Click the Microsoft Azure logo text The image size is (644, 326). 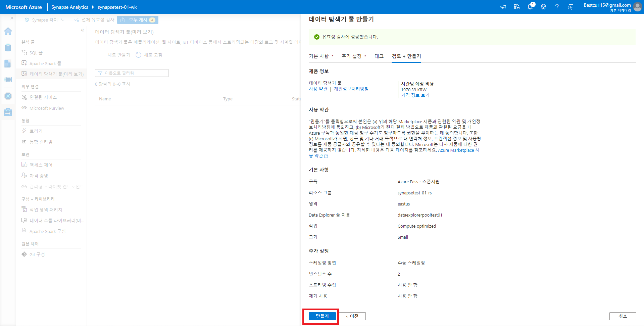click(23, 7)
